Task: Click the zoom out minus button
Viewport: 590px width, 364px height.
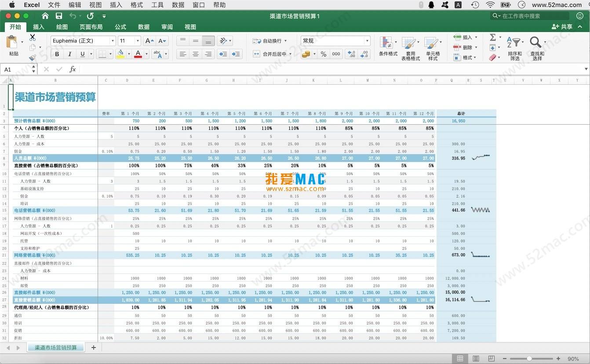Action: click(506, 359)
